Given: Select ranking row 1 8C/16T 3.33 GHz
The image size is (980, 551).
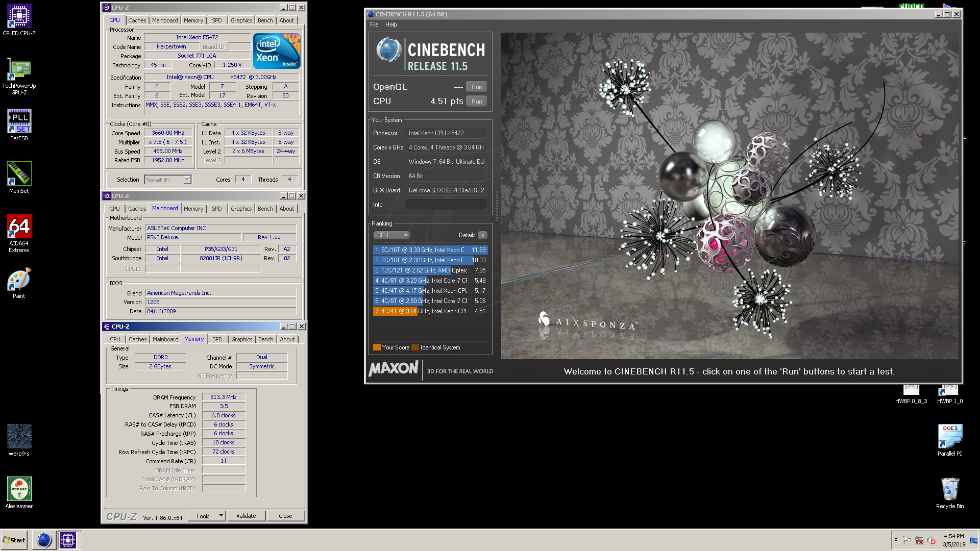Looking at the screenshot, I should coord(430,250).
